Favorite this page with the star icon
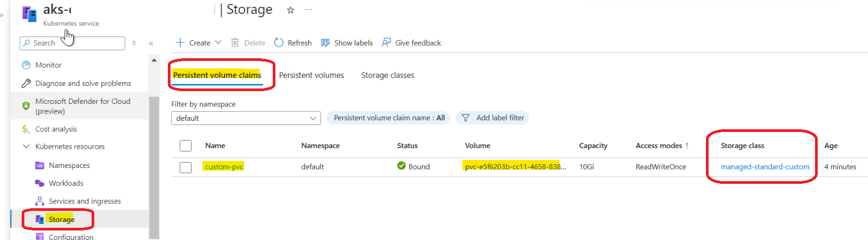 290,10
